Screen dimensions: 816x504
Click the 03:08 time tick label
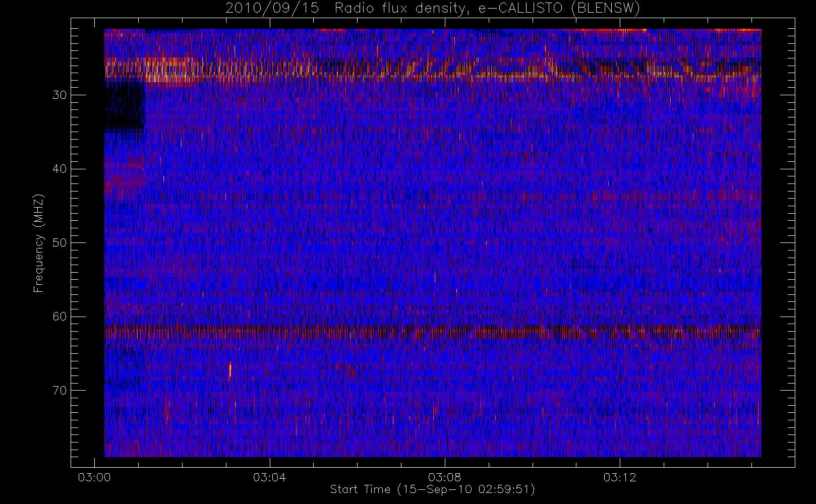pyautogui.click(x=444, y=477)
